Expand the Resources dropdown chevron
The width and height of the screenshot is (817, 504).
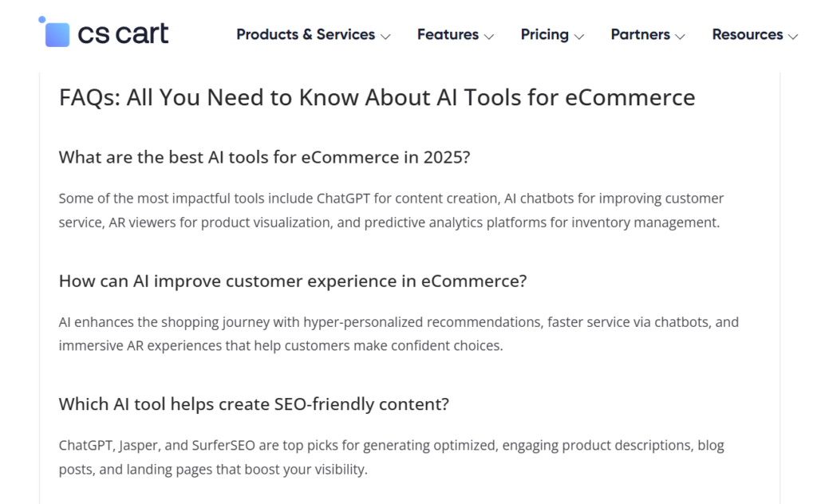(x=793, y=37)
